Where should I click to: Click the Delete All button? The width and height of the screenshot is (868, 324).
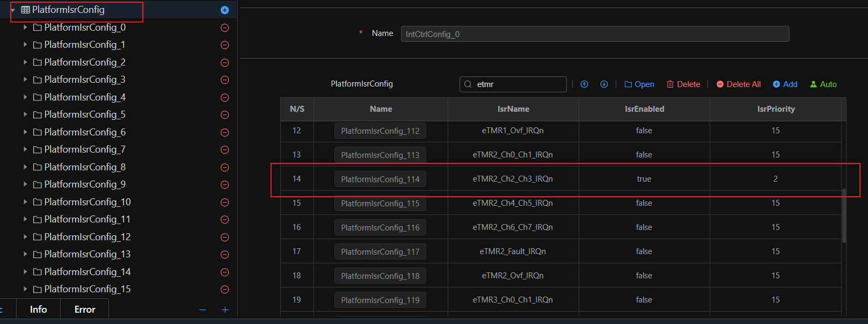click(x=739, y=84)
